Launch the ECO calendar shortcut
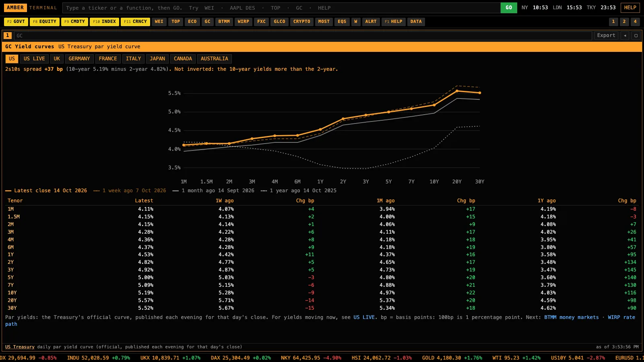Image resolution: width=644 pixels, height=362 pixels. (192, 22)
